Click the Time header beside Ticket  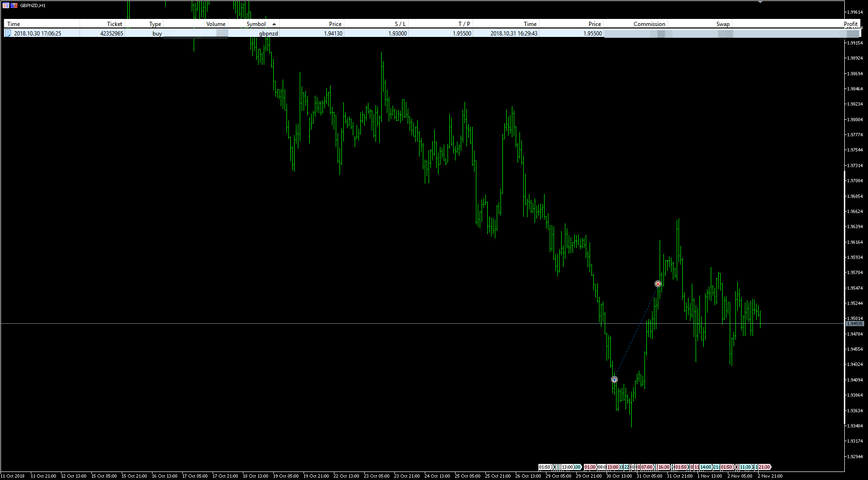tap(14, 24)
